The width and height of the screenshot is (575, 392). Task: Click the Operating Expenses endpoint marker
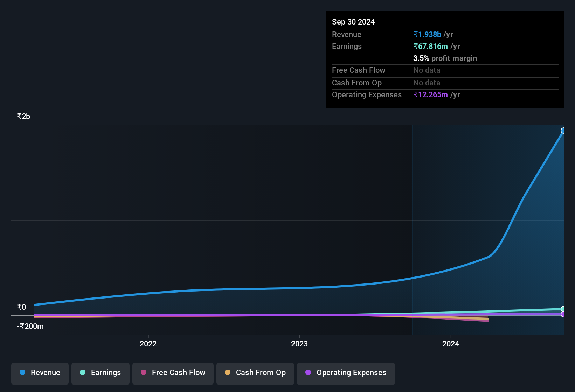coord(563,314)
